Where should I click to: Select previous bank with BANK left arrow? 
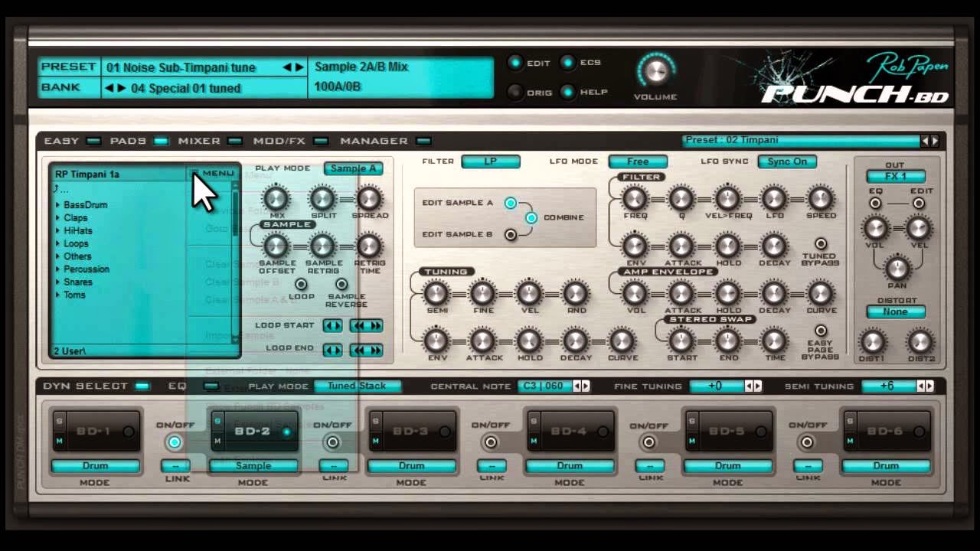click(x=109, y=88)
